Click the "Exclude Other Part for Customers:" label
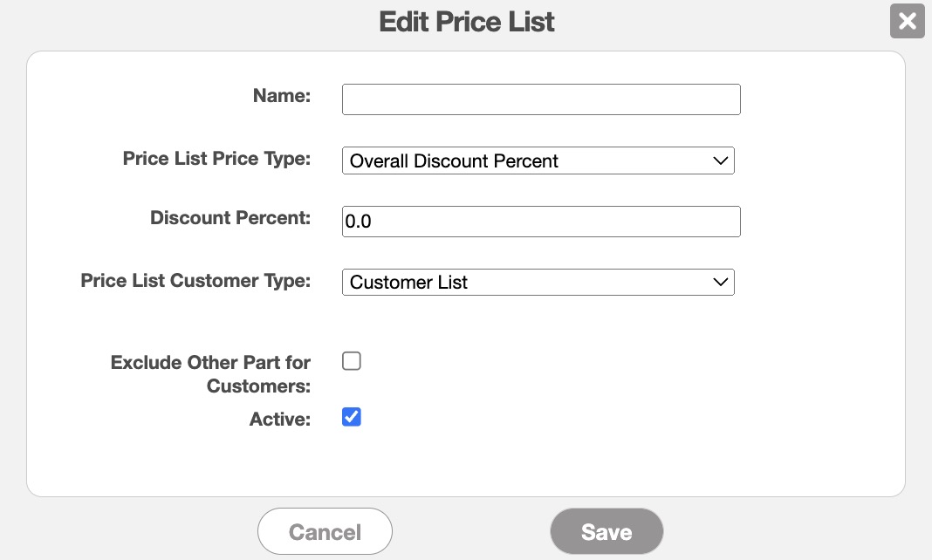 point(211,373)
